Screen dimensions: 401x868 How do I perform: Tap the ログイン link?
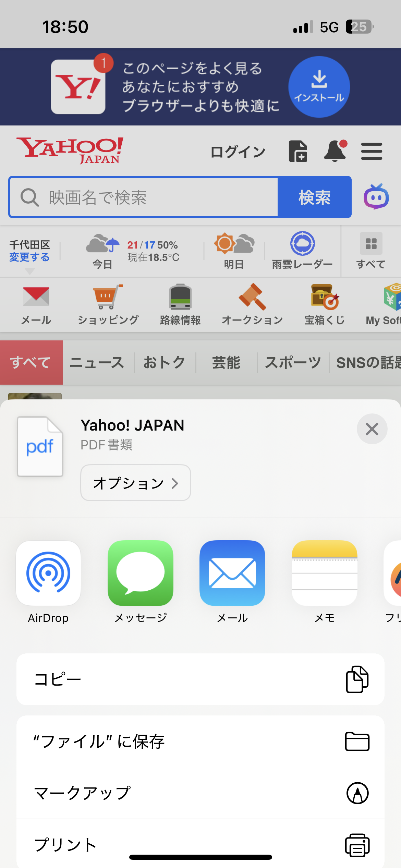[238, 152]
